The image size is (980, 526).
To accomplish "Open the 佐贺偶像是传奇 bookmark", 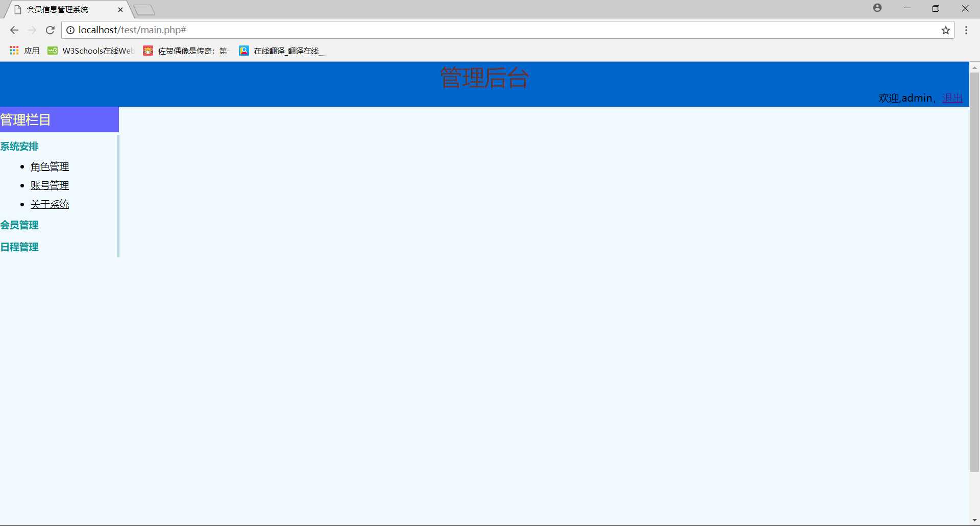I will click(186, 51).
